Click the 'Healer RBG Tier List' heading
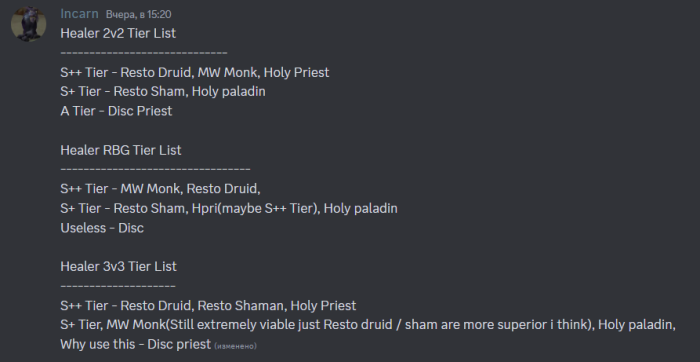 click(121, 150)
